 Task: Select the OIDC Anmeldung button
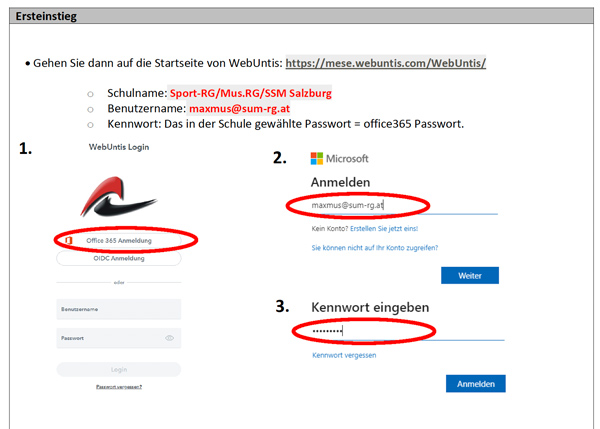(x=119, y=258)
